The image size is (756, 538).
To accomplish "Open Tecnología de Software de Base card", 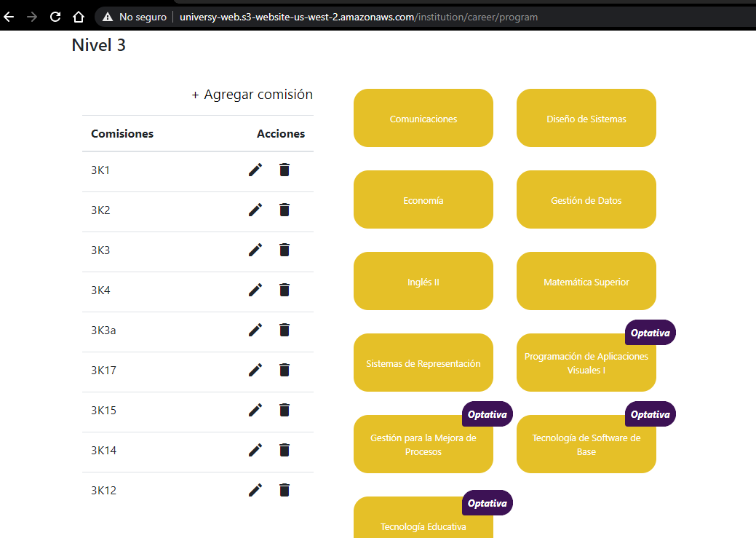I will [x=586, y=445].
